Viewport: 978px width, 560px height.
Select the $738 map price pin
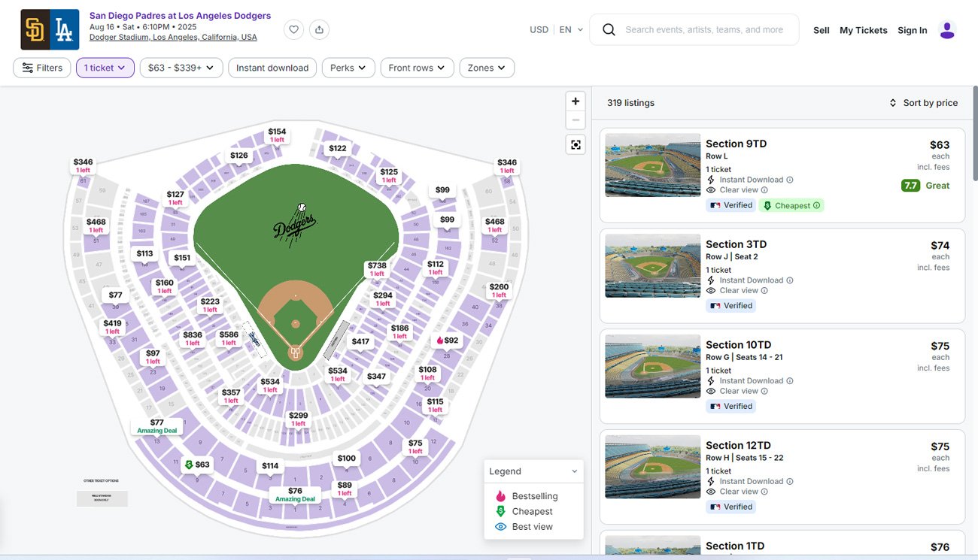tap(377, 269)
